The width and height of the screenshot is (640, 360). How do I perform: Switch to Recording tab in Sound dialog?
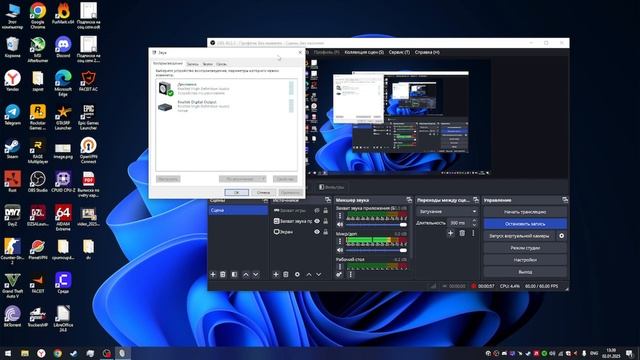coord(192,64)
